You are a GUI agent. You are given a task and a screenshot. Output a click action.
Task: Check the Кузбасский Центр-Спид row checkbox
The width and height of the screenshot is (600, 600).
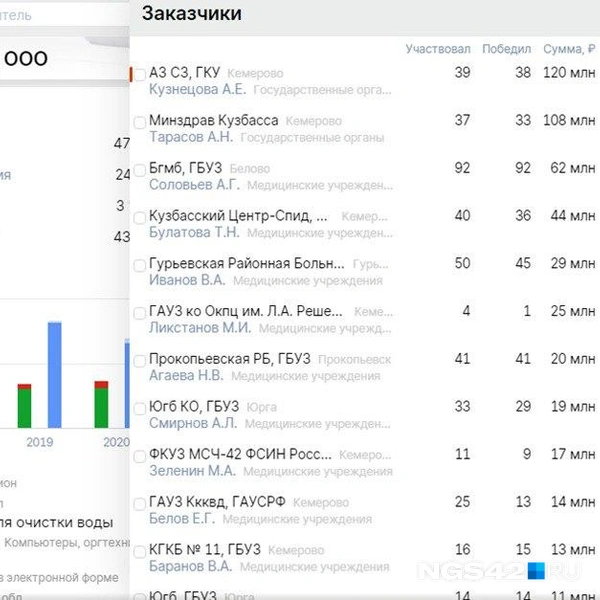[140, 218]
